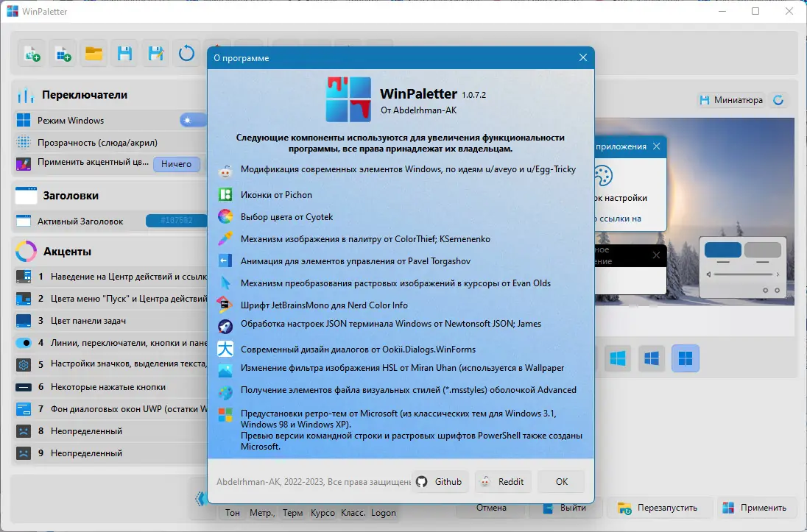This screenshot has height=532, width=807.
Task: Click the 'Миниатюра' save button
Action: point(731,100)
